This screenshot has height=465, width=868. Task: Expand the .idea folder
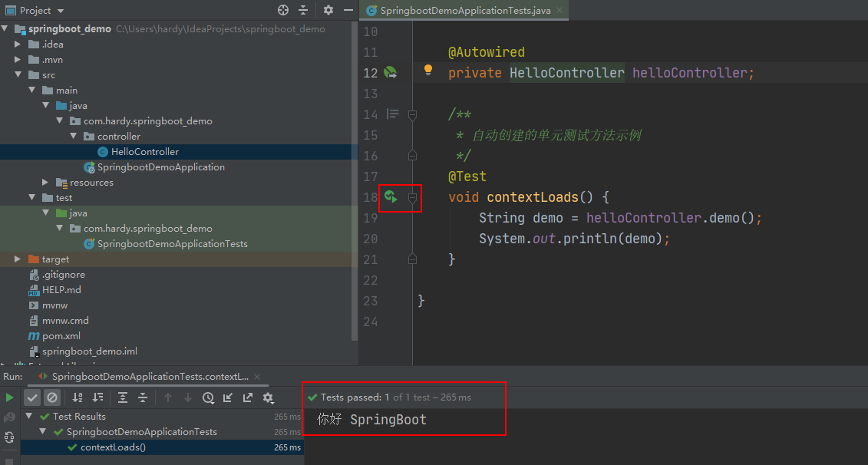coord(18,44)
